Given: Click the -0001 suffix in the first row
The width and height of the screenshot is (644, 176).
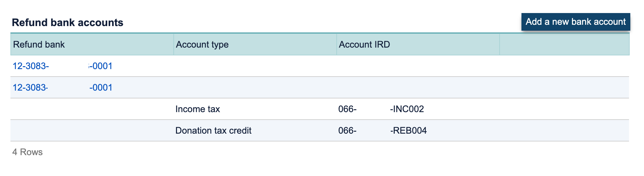Looking at the screenshot, I should coord(101,66).
